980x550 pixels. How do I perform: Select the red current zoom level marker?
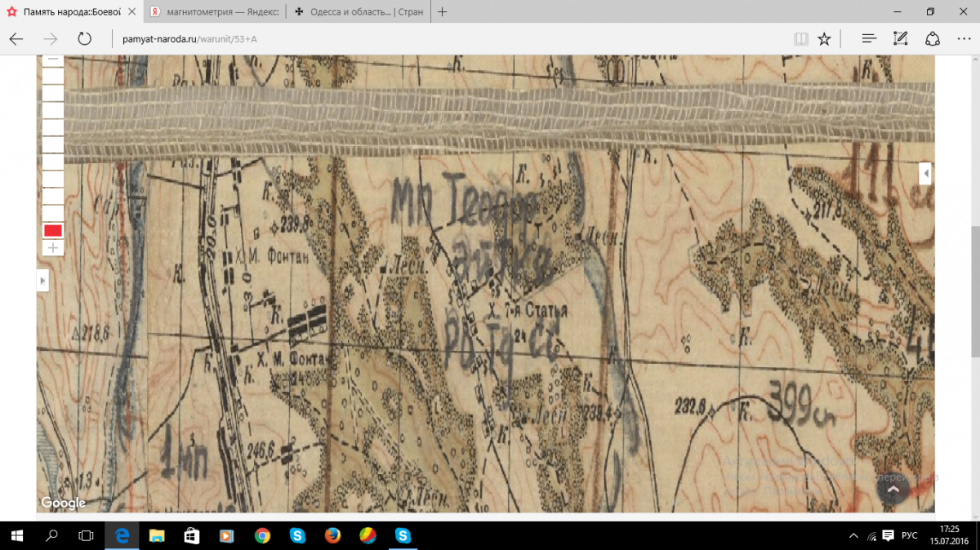[x=53, y=231]
